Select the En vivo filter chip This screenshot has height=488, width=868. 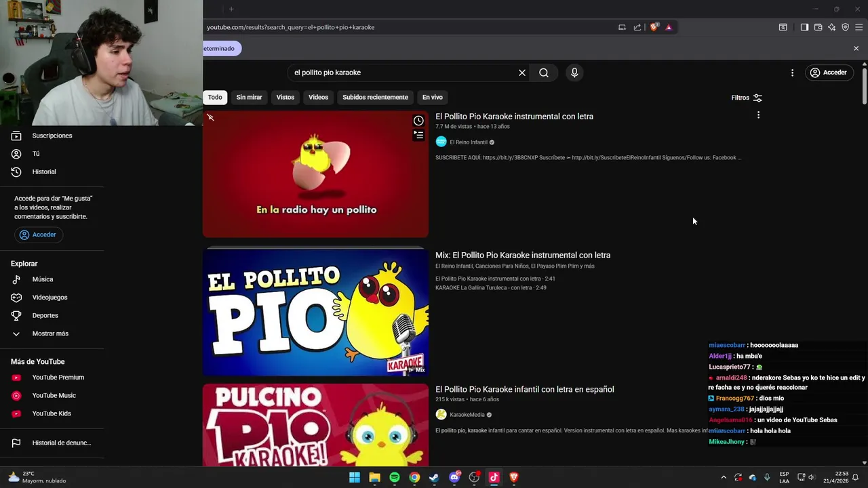point(432,97)
